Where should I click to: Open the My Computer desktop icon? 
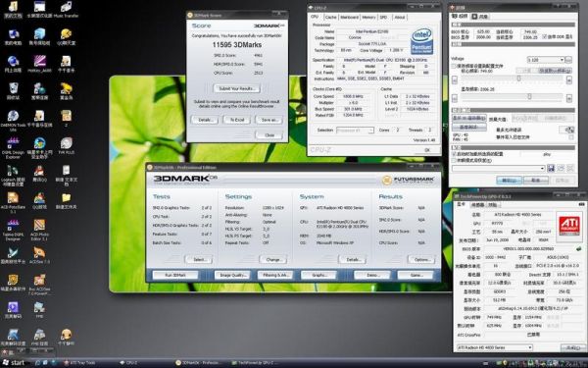(x=13, y=37)
